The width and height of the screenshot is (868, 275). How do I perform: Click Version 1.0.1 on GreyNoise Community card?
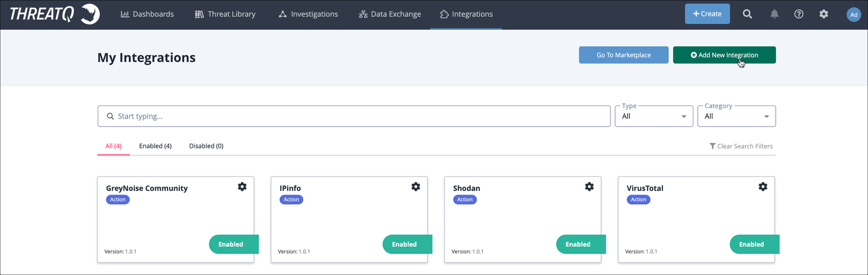click(120, 252)
